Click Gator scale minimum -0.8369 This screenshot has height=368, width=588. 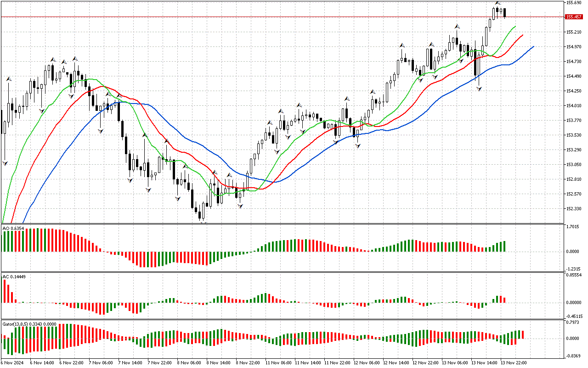coord(574,356)
